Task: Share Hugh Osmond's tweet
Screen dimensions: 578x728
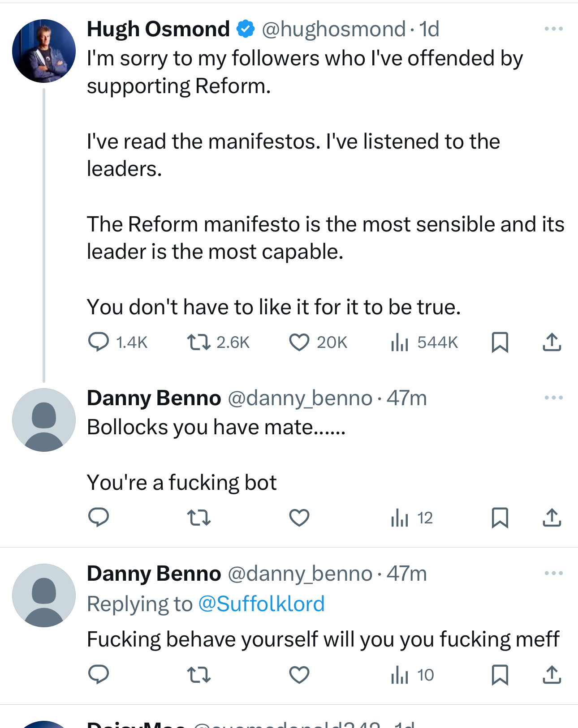Action: coord(552,343)
